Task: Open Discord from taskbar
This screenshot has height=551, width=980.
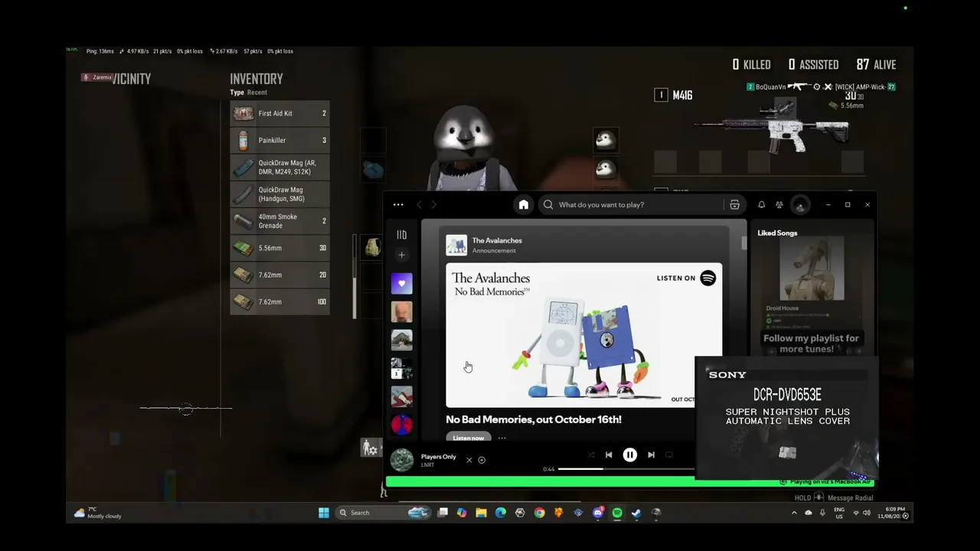Action: pos(598,513)
